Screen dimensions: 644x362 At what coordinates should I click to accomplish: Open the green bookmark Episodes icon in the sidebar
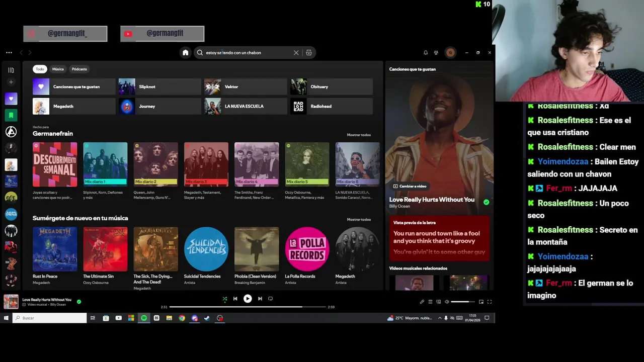(x=11, y=115)
